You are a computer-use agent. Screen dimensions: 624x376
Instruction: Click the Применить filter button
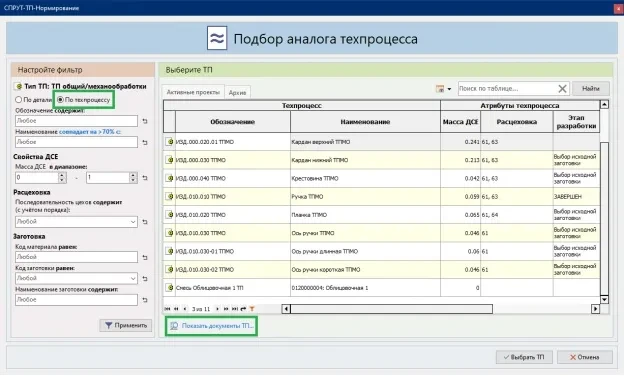[126, 325]
